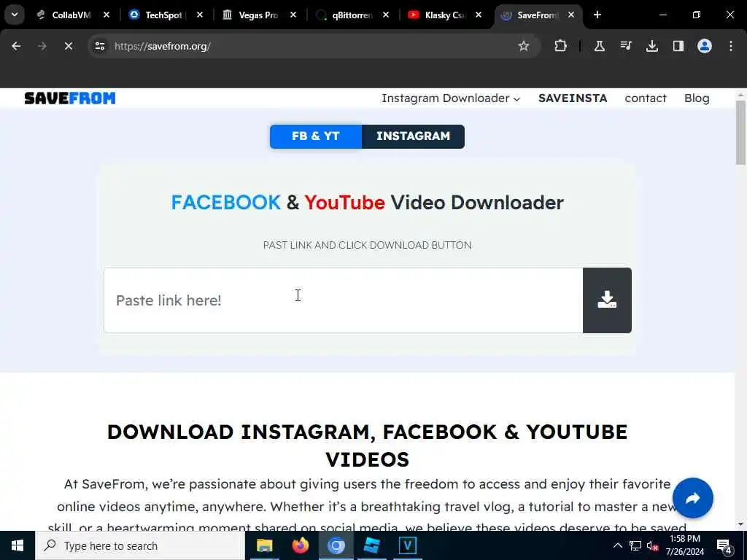The width and height of the screenshot is (747, 560).
Task: Click the SAVEFROM logo
Action: click(x=70, y=98)
